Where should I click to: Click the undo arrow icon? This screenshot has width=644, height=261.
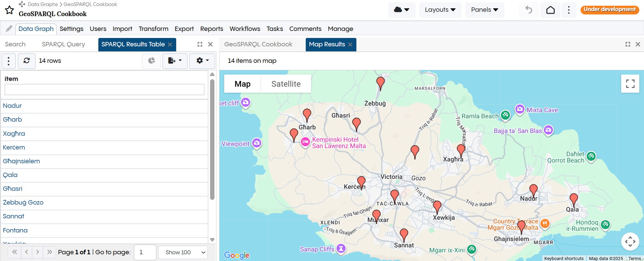pos(529,10)
